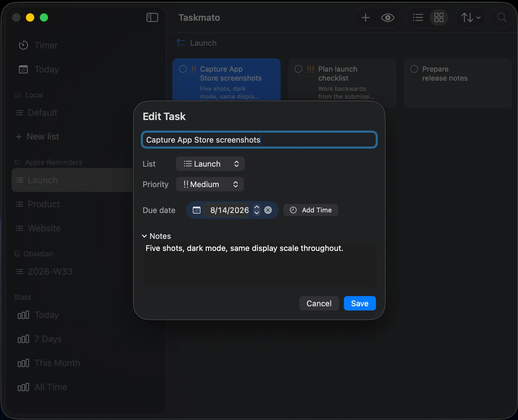
Task: Click the Apple Reminders section header
Action: coord(48,162)
